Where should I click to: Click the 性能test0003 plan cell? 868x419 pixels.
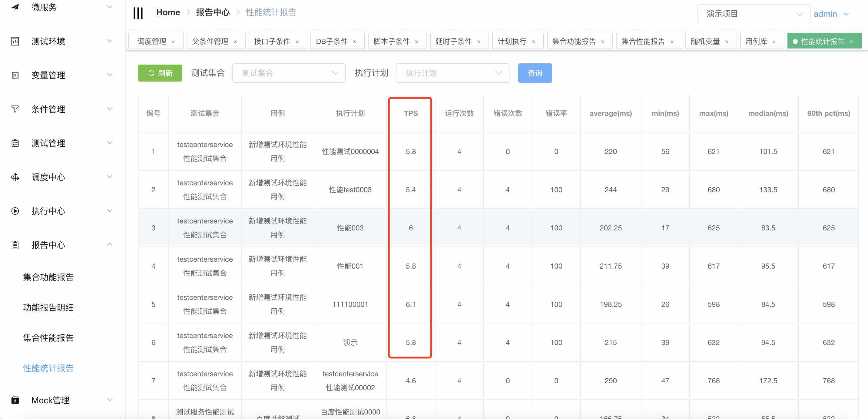pyautogui.click(x=350, y=189)
